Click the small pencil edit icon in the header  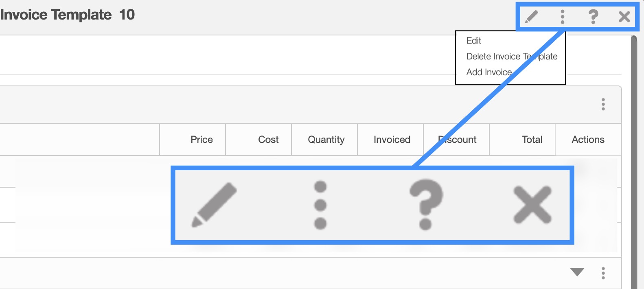pyautogui.click(x=532, y=17)
